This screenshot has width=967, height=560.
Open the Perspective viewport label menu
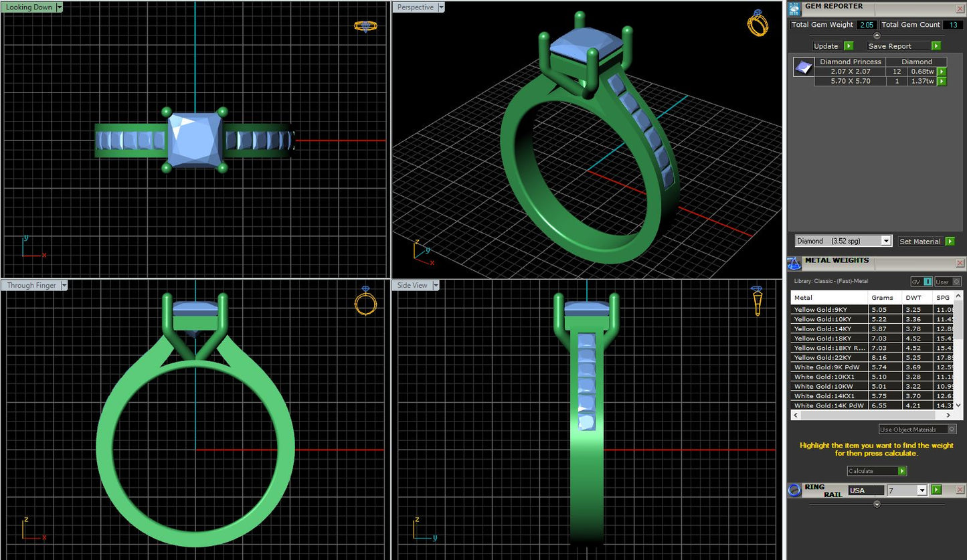441,7
